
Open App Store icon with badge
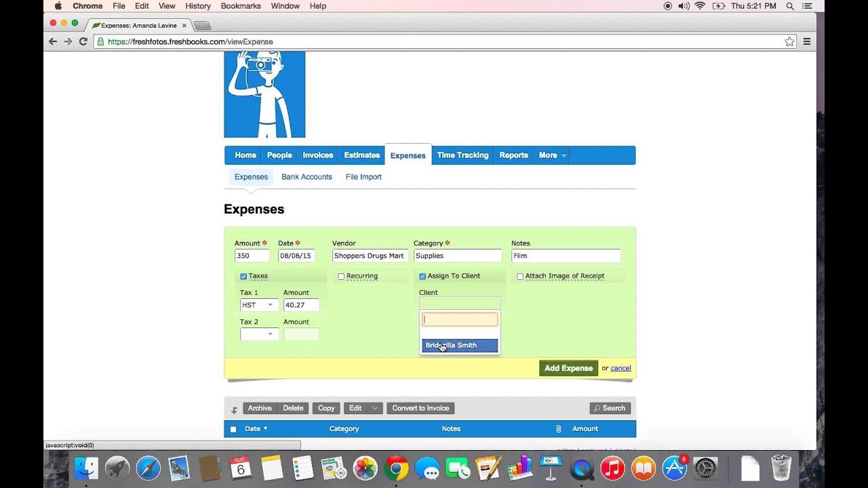point(674,468)
